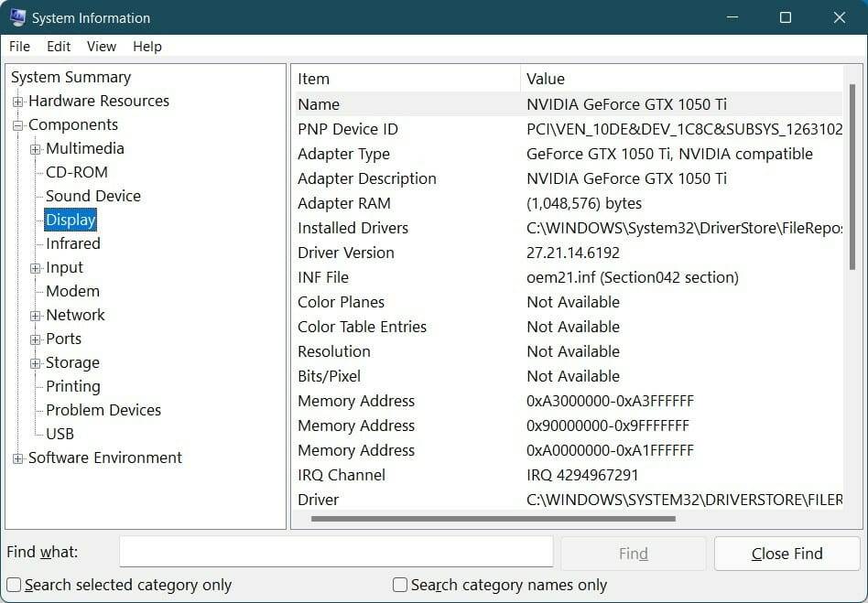The height and width of the screenshot is (603, 868).
Task: Expand the Input category
Action: [33, 267]
